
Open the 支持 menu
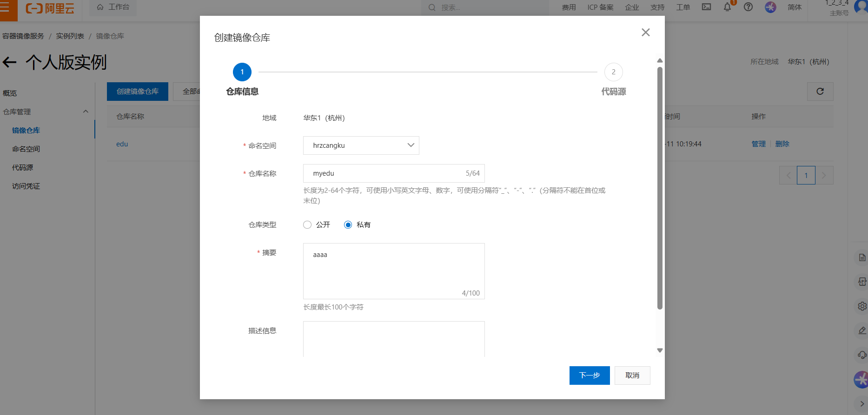657,7
